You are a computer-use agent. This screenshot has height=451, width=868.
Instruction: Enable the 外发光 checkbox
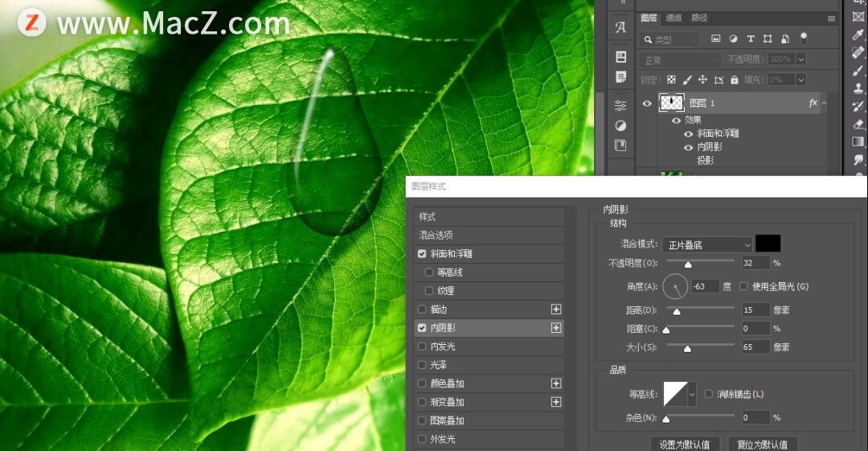pos(422,439)
